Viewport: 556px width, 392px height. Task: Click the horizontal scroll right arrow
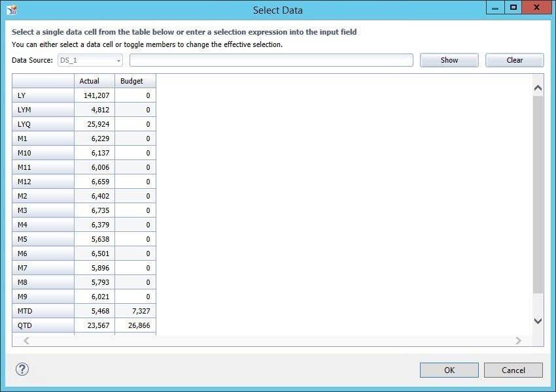tap(518, 340)
